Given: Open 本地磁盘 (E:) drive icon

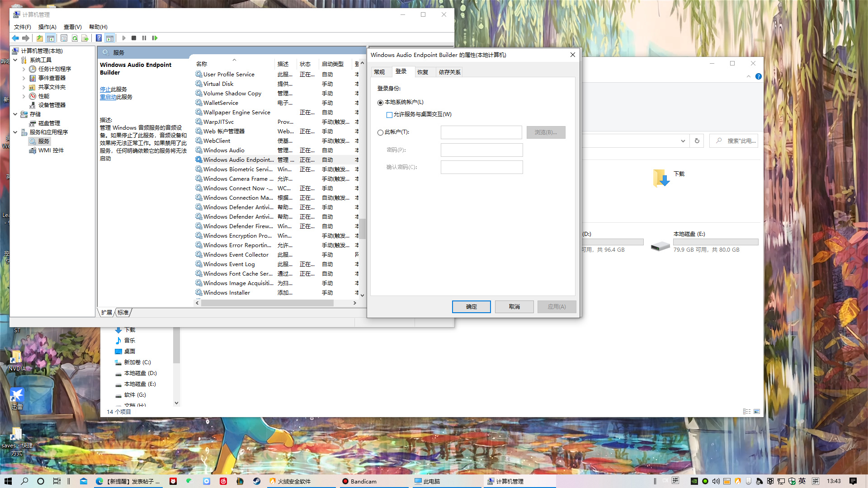Looking at the screenshot, I should tap(660, 246).
